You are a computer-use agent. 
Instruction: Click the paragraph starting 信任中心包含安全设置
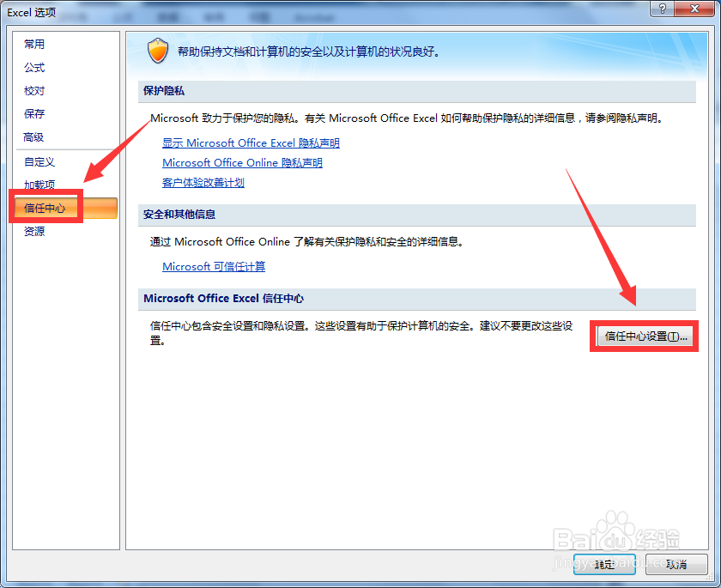tap(361, 333)
